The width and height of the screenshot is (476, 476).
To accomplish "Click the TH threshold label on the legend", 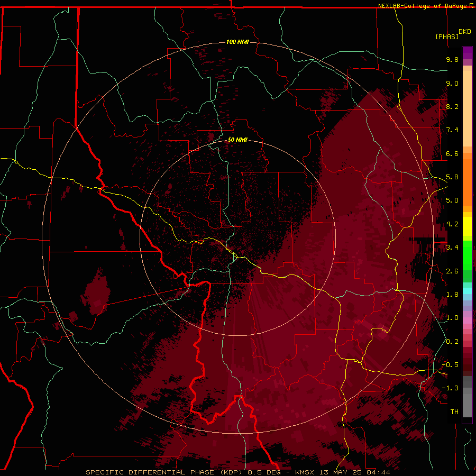I will click(454, 412).
